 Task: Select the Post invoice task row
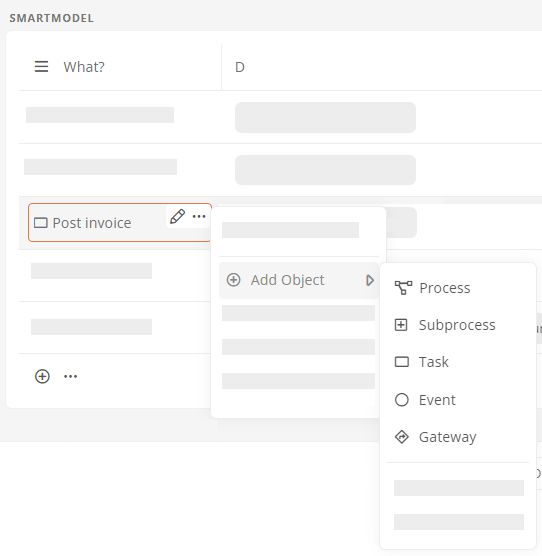point(120,223)
